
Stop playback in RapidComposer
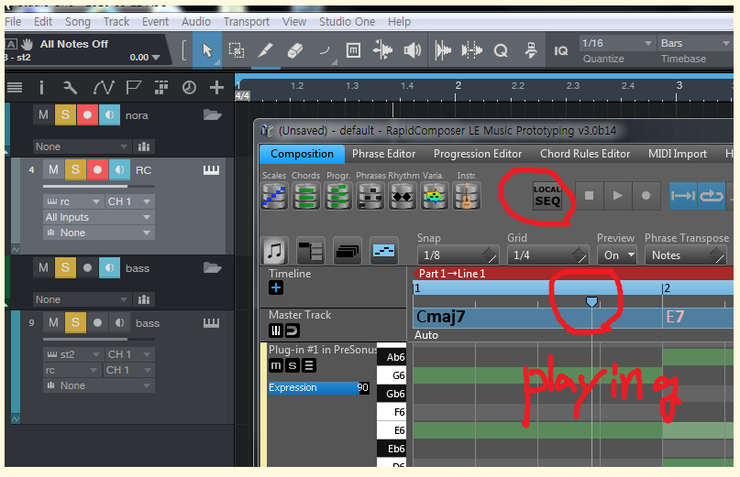(589, 195)
